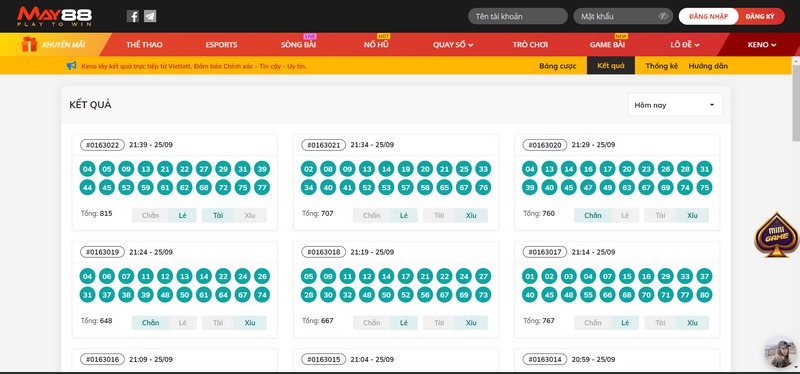Open the Telegram icon in header

(150, 16)
